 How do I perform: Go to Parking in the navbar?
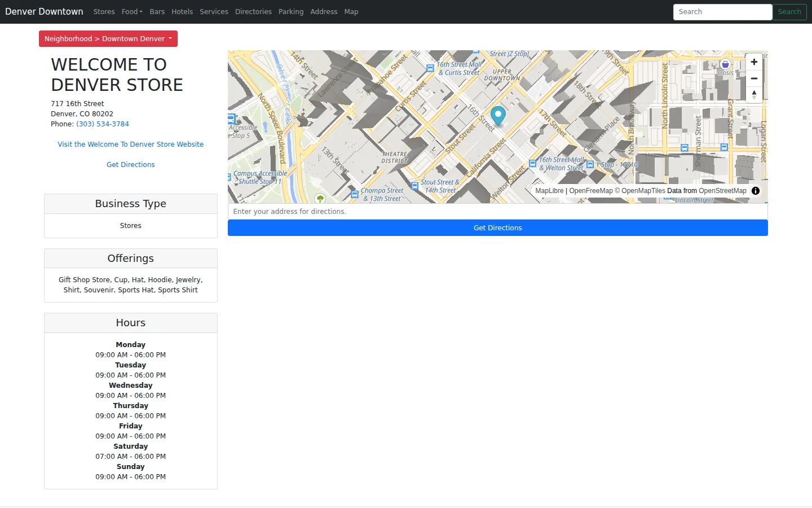point(291,12)
